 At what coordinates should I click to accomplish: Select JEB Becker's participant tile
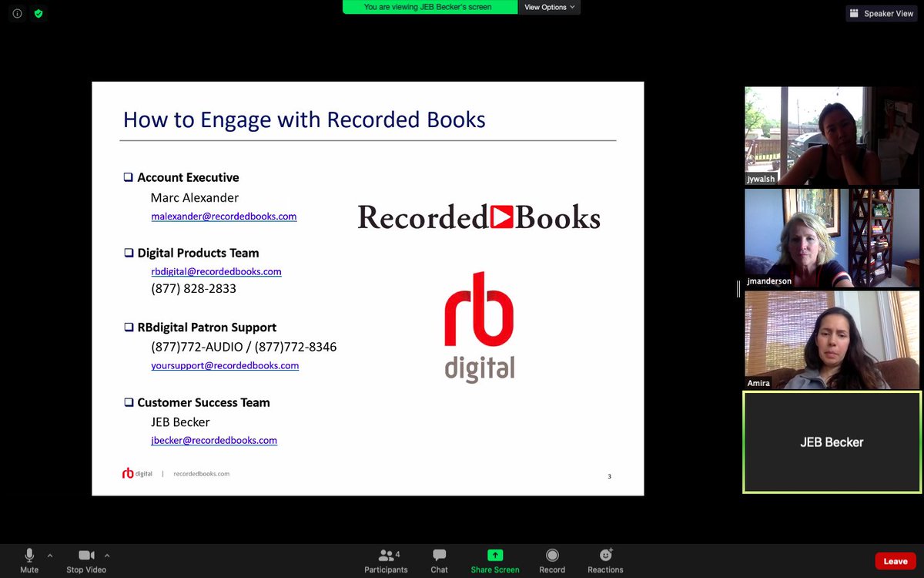(832, 442)
